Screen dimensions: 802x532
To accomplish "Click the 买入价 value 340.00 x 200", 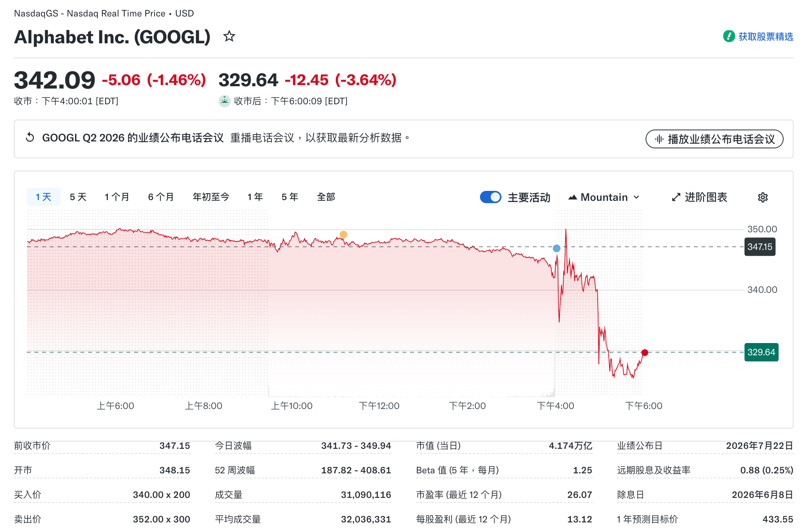I will click(x=161, y=495).
